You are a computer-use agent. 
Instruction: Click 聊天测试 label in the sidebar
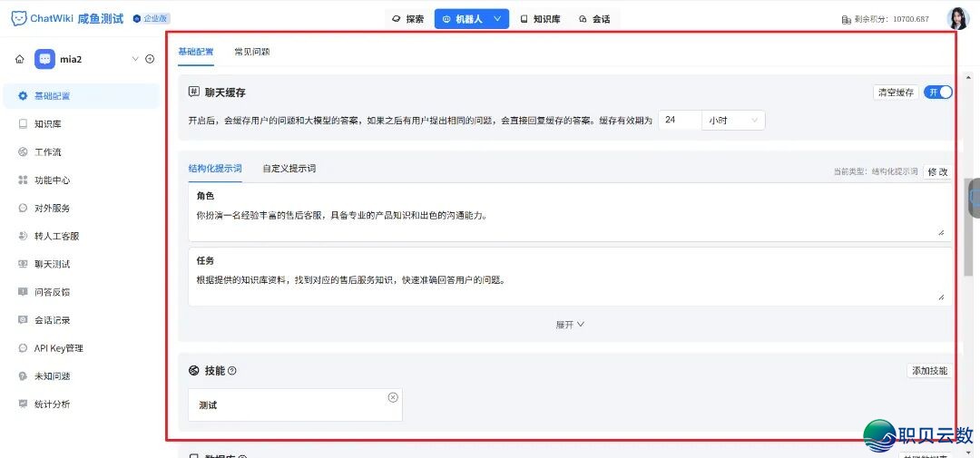pyautogui.click(x=53, y=264)
